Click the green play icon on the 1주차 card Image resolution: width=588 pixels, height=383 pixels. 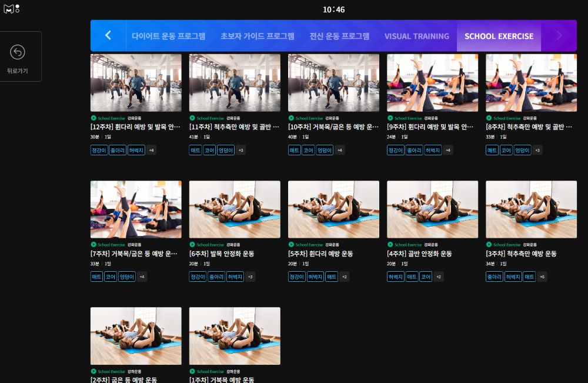point(192,371)
